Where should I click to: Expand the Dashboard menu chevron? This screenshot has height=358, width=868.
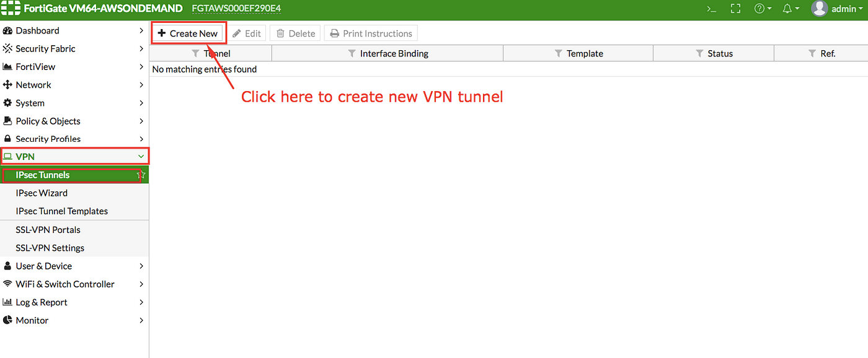tap(141, 30)
